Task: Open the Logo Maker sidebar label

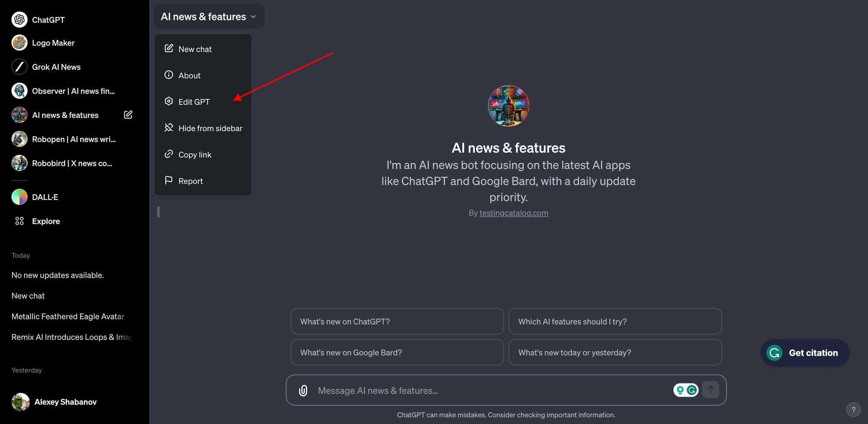Action: pos(53,43)
